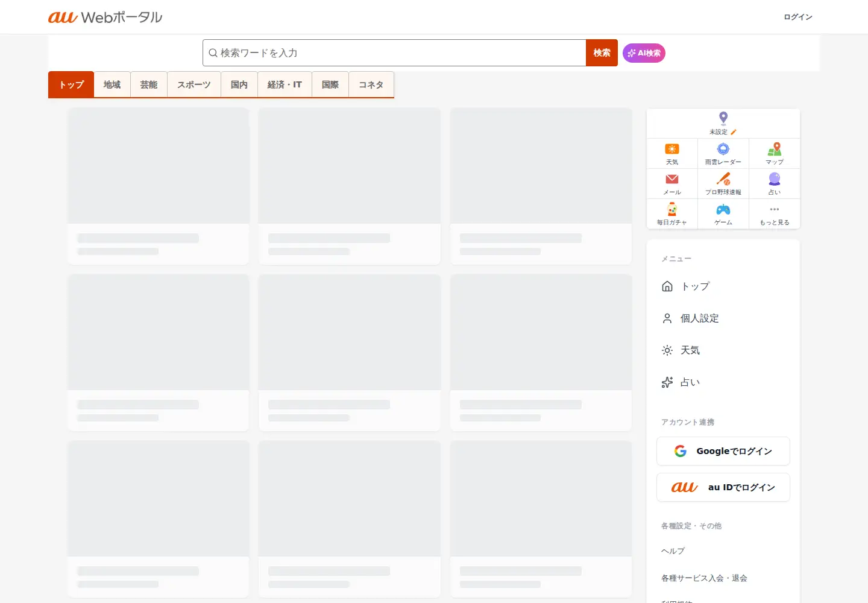Click au IDでログイン button
868x603 pixels.
pos(723,487)
